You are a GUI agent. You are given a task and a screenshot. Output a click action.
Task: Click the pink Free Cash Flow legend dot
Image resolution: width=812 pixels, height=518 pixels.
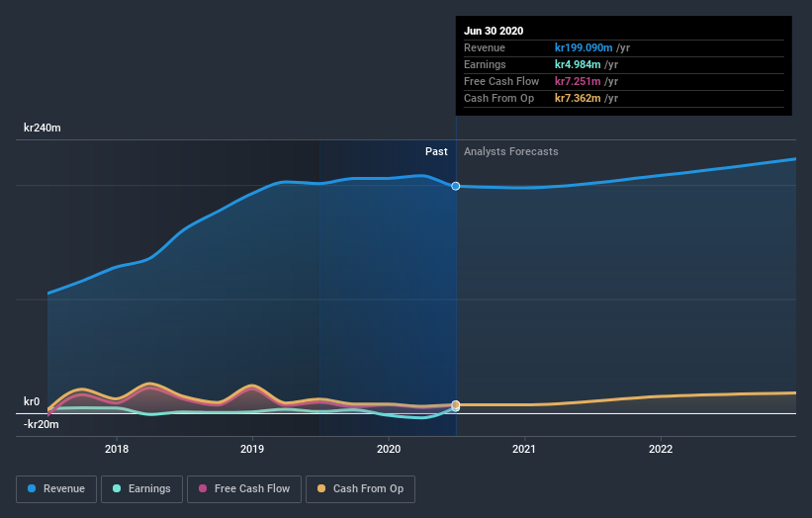pos(203,488)
